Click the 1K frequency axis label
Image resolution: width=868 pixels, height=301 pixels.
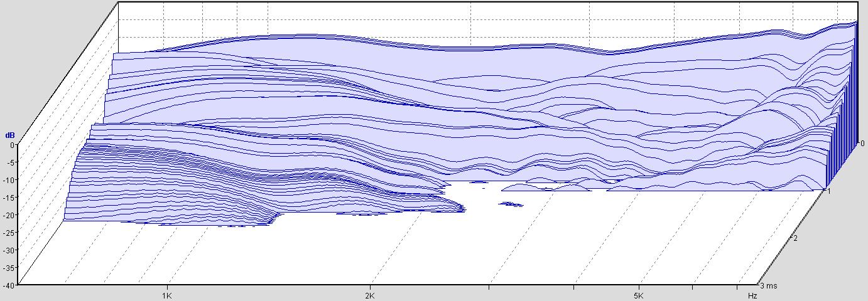166,295
